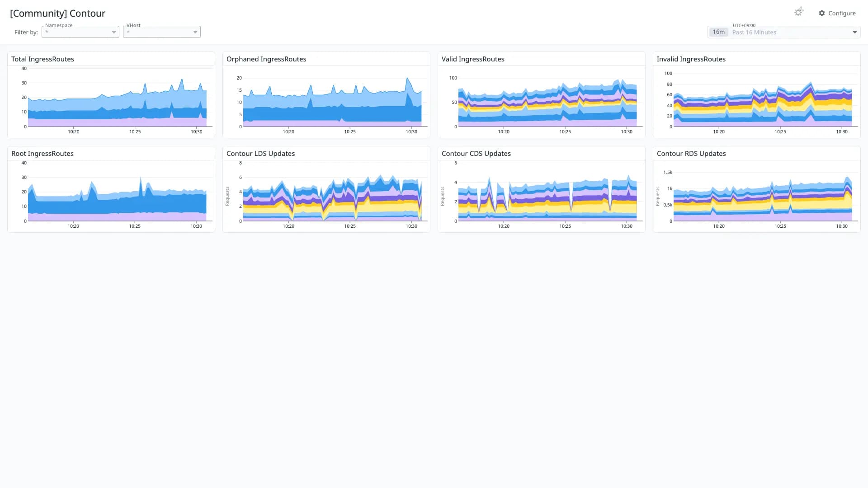
Task: Click the Requests axis label on Contour LDS Updates
Action: [x=227, y=197]
